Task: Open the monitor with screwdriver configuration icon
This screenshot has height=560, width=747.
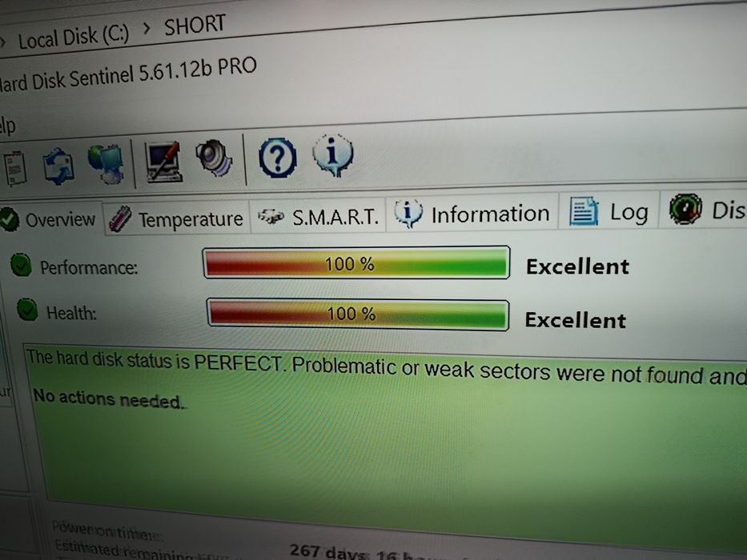Action: coord(164,162)
